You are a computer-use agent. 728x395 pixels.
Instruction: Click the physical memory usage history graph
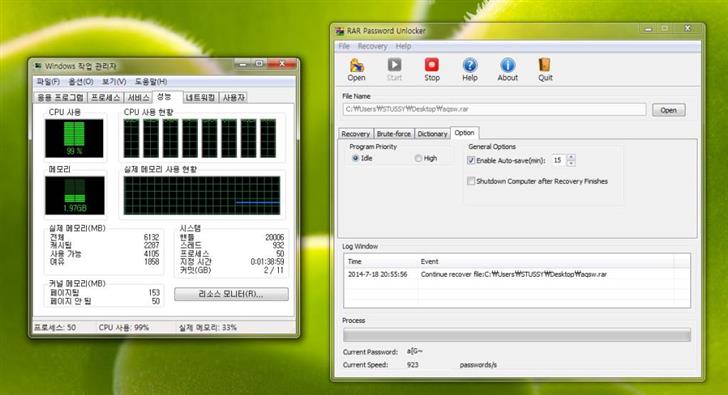[x=202, y=195]
